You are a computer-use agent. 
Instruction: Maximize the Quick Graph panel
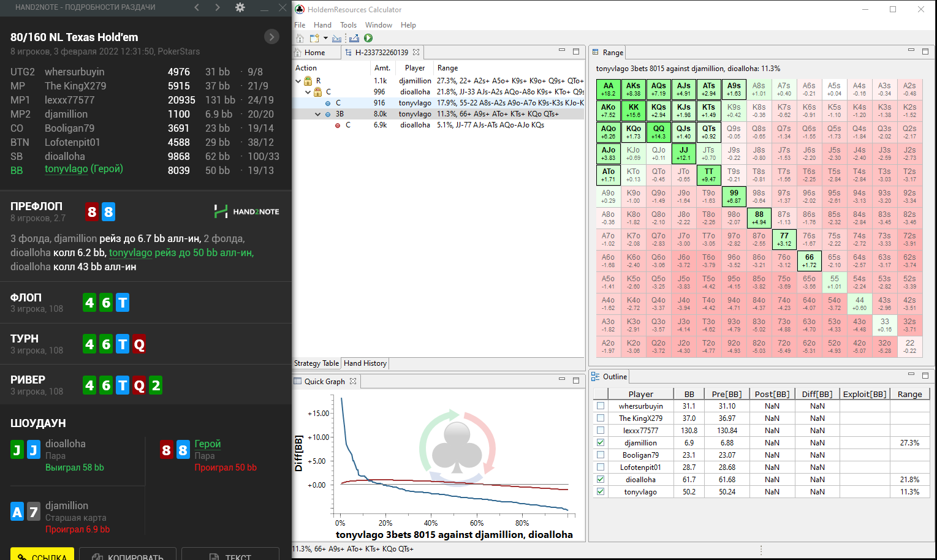[x=576, y=380]
